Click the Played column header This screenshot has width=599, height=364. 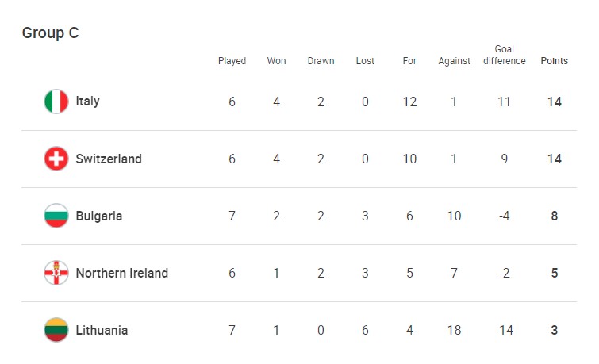232,61
